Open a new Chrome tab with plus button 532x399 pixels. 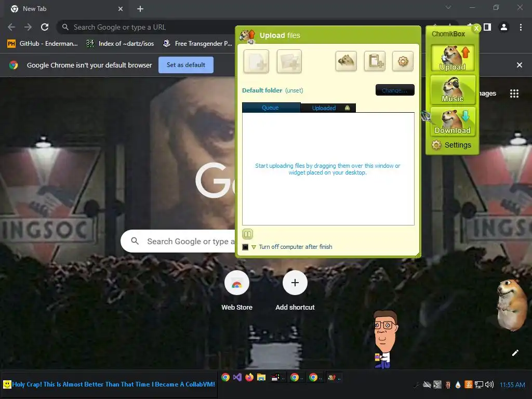[x=140, y=9]
